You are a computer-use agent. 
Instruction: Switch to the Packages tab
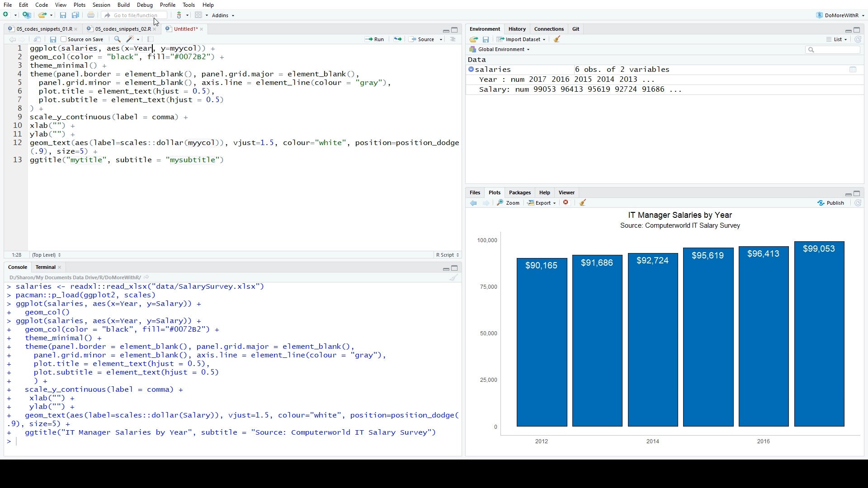(519, 192)
